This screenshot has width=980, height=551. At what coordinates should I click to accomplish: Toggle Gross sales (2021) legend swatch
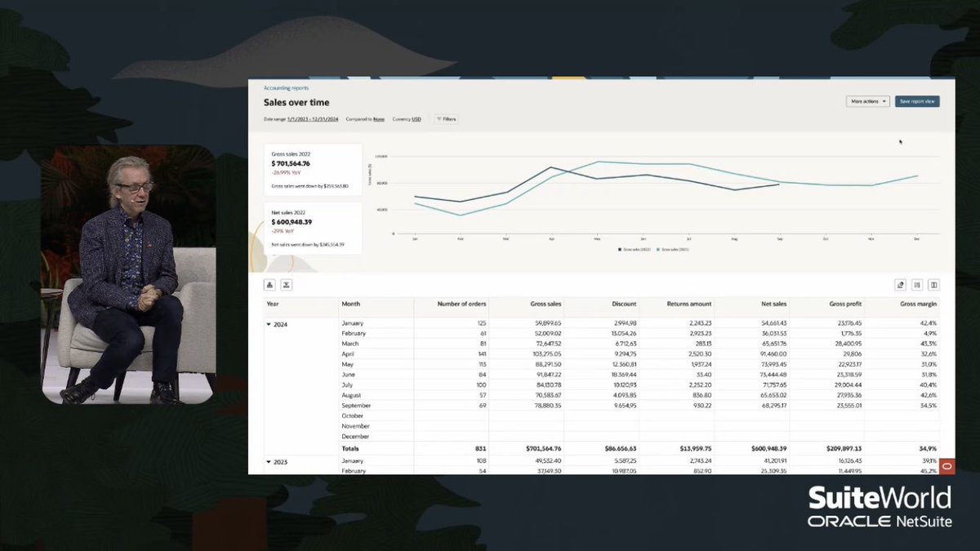[657, 249]
